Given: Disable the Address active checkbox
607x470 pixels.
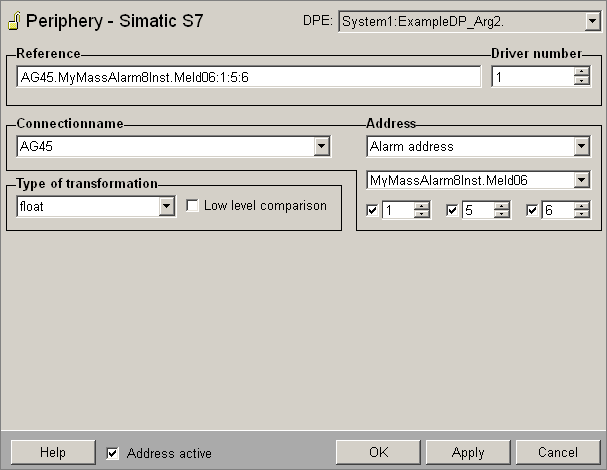Looking at the screenshot, I should [113, 453].
